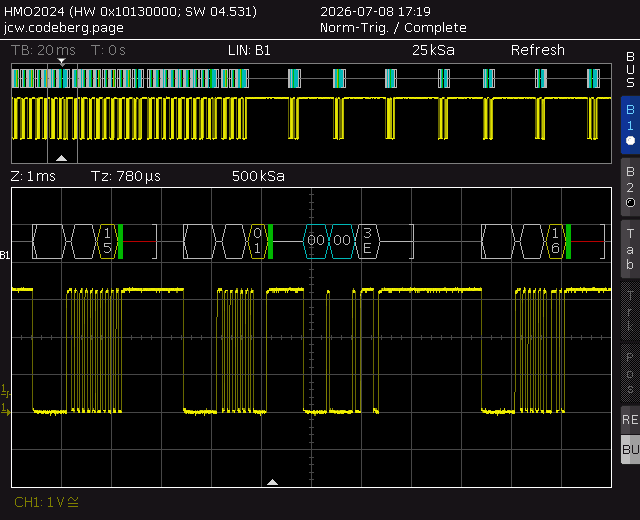640x520 pixels.
Task: Click the jcw.codeberg.page text
Action: coord(64,28)
